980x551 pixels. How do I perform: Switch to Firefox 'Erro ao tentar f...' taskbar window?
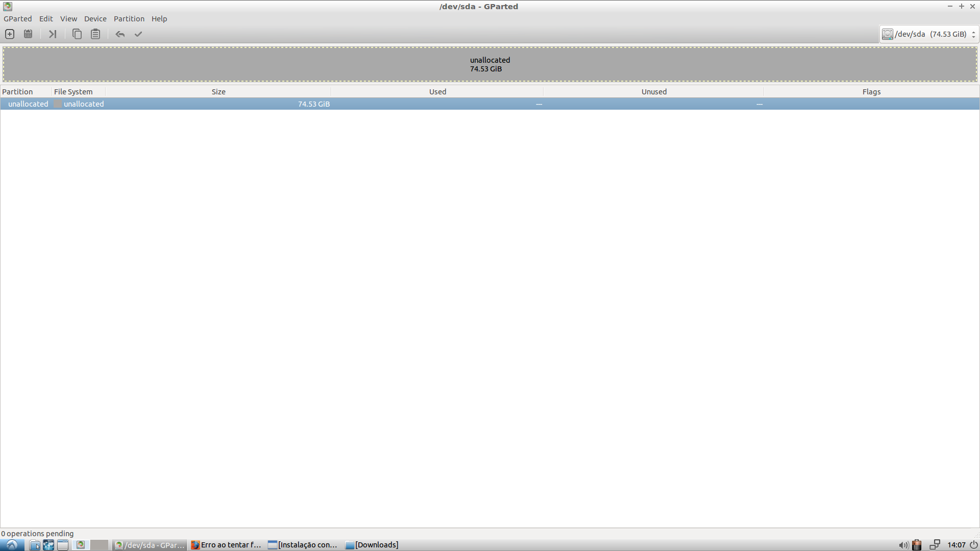point(226,545)
